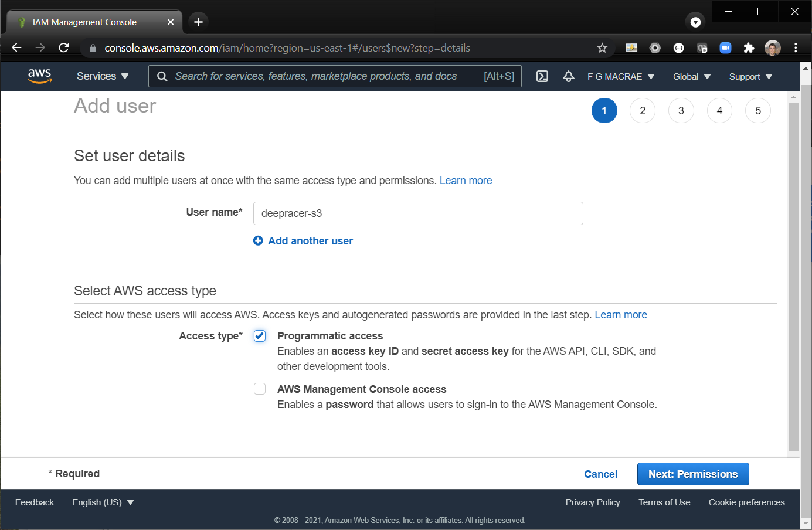The height and width of the screenshot is (530, 812).
Task: Open the Global region dropdown
Action: click(x=692, y=77)
